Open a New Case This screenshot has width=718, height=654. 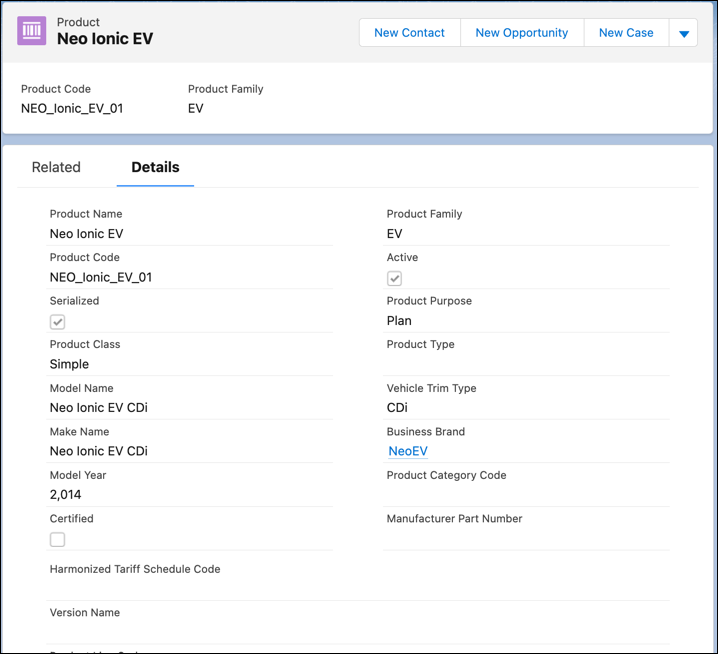click(x=626, y=33)
